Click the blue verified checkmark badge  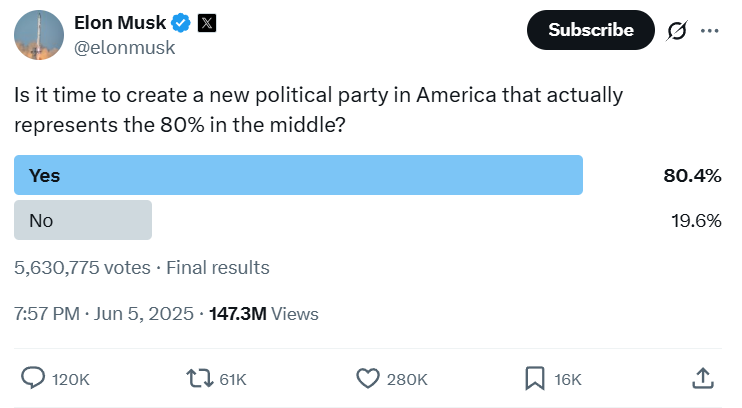point(181,23)
